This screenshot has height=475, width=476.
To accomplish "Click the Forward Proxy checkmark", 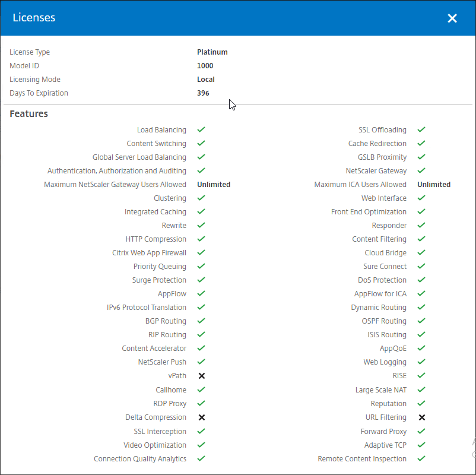I will (x=421, y=431).
